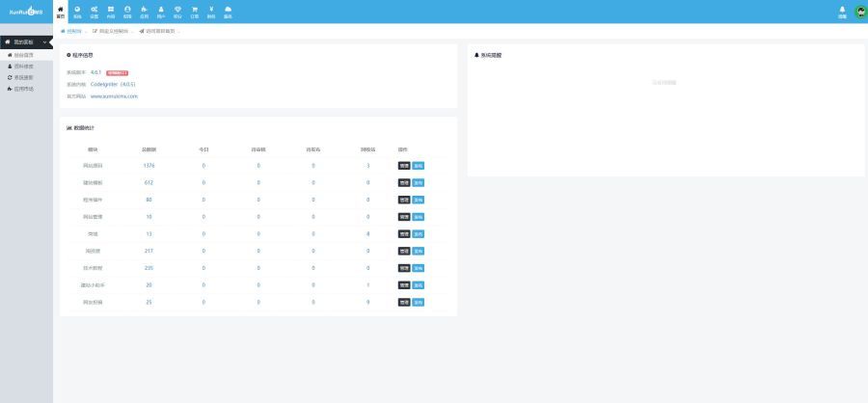Select 系统更新 in the left sidebar
The height and width of the screenshot is (403, 868).
pyautogui.click(x=23, y=77)
